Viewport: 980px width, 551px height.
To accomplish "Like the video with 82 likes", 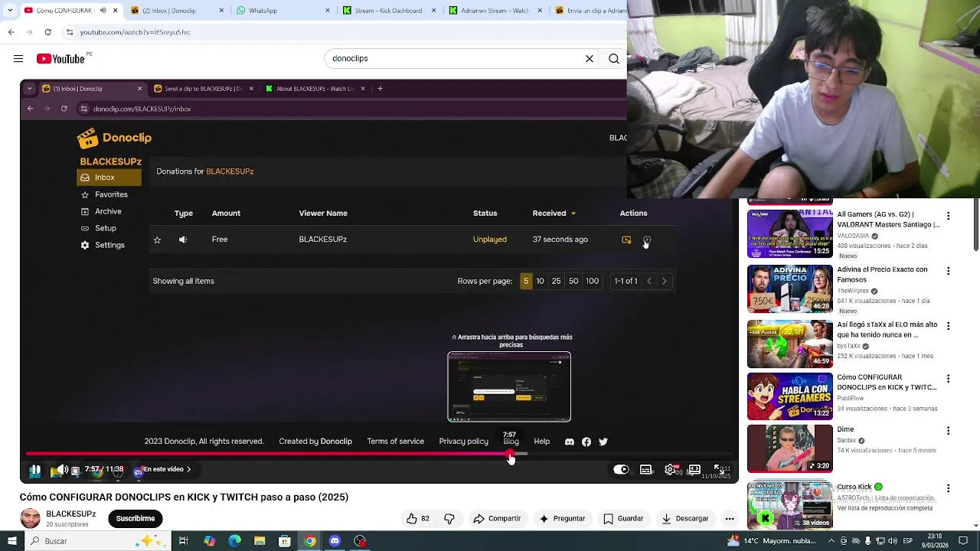I will pos(419,519).
